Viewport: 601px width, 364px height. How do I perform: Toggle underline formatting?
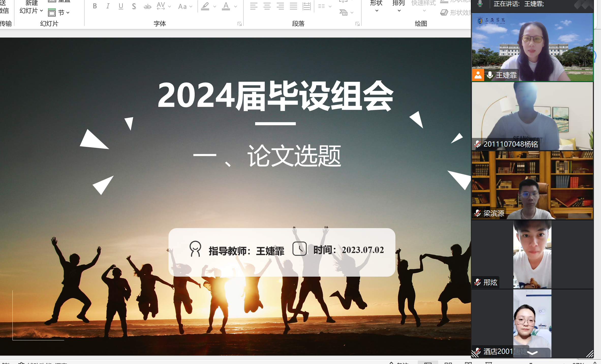pyautogui.click(x=121, y=6)
